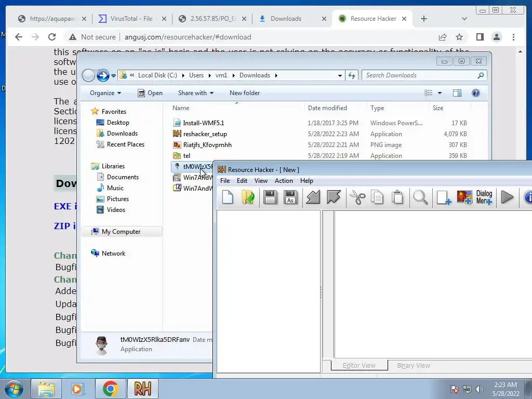Select Documents library in sidebar
532x399 pixels.
tap(123, 177)
